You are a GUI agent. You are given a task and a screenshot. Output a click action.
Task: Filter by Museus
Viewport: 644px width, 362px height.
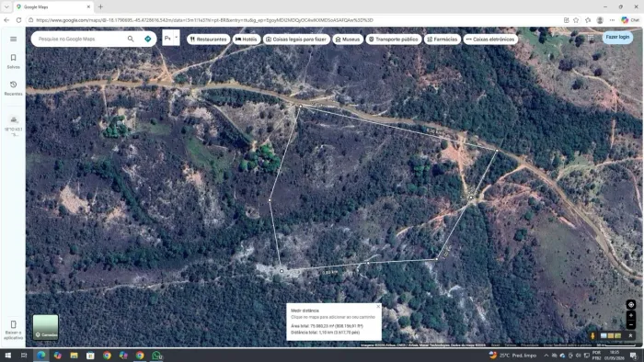(x=348, y=40)
